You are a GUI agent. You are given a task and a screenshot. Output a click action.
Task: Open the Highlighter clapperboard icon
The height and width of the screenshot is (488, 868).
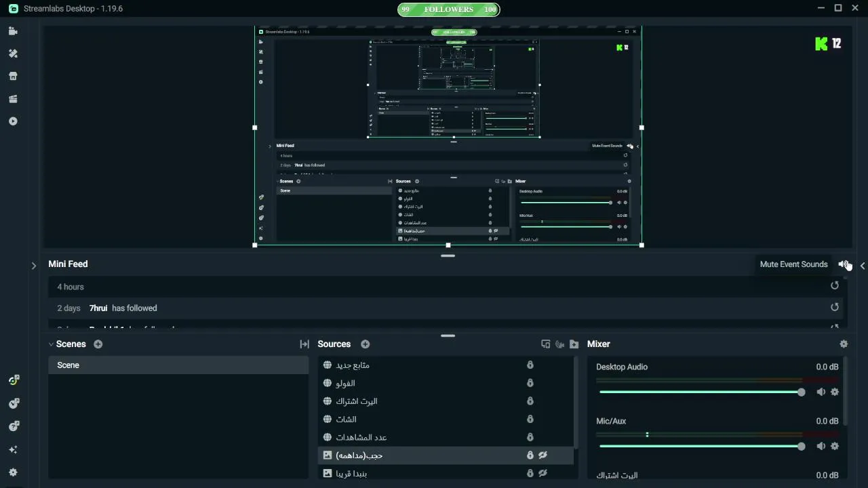coord(13,99)
